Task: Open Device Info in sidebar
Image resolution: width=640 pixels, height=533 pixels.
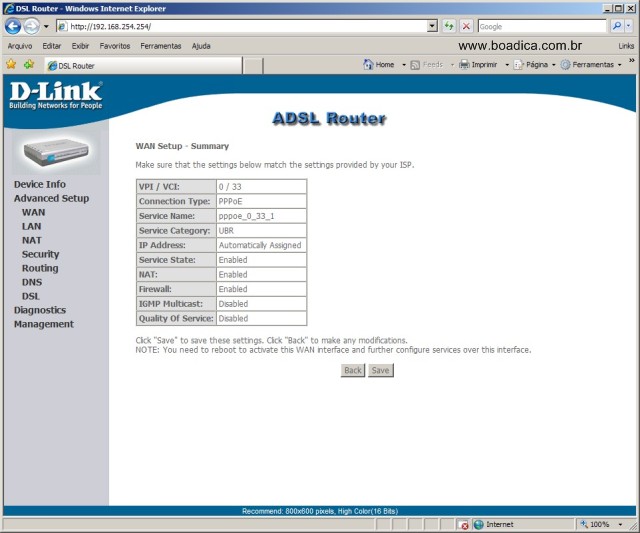Action: point(40,184)
